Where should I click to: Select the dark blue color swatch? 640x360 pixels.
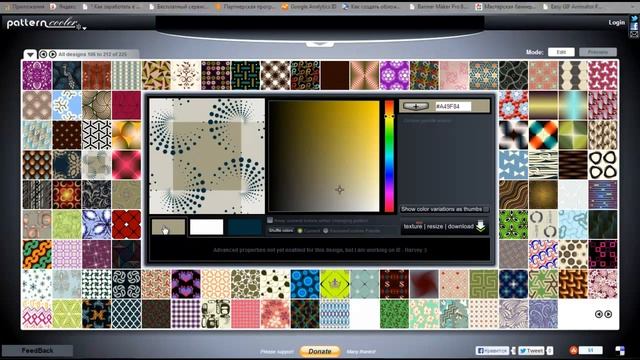[245, 227]
